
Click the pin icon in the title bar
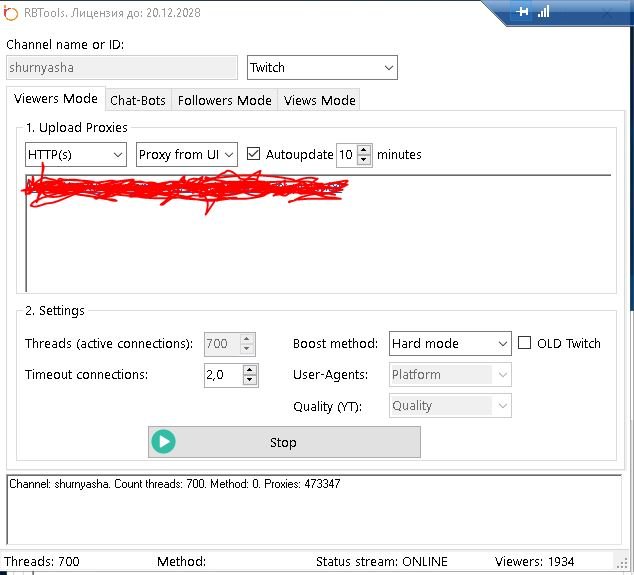[522, 12]
